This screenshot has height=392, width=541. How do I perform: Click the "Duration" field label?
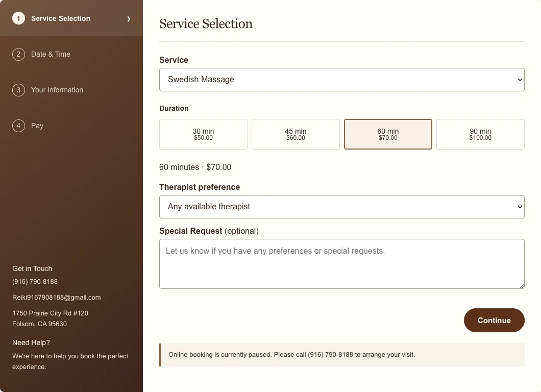[174, 108]
